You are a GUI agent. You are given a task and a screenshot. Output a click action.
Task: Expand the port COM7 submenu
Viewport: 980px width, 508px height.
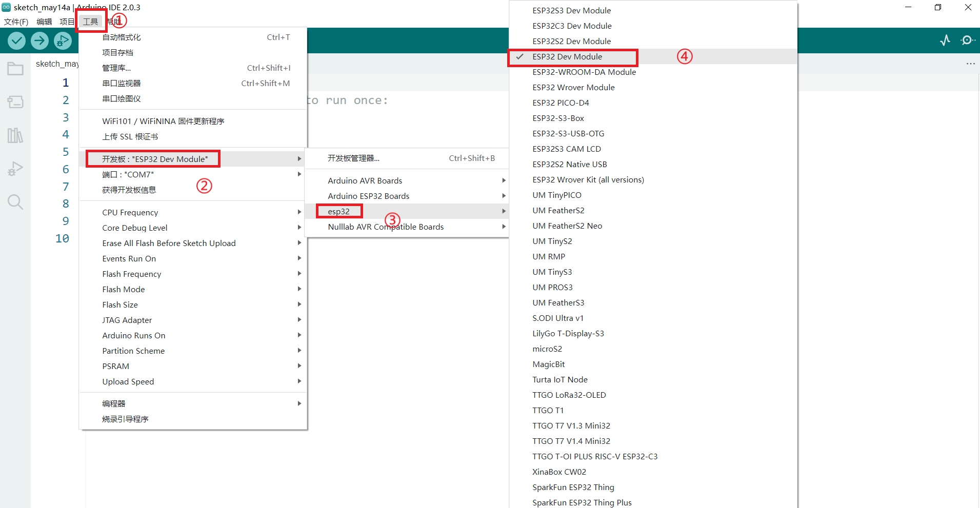128,175
